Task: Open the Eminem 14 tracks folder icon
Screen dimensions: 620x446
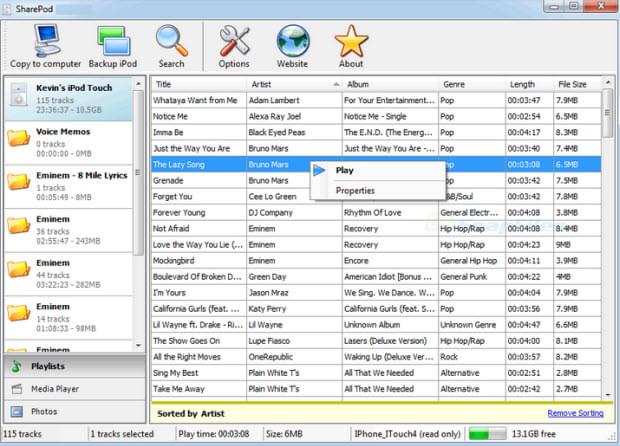Action: coord(18,313)
